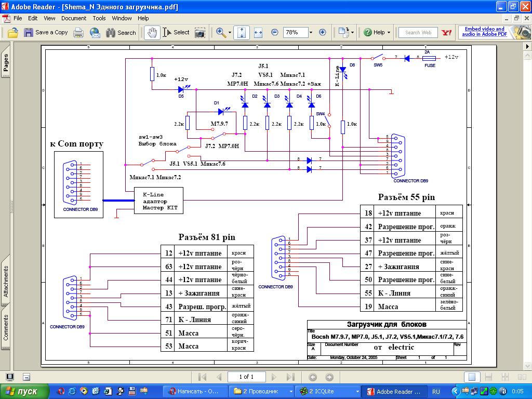Open the View menu
Image resolution: width=532 pixels, height=399 pixels.
49,18
